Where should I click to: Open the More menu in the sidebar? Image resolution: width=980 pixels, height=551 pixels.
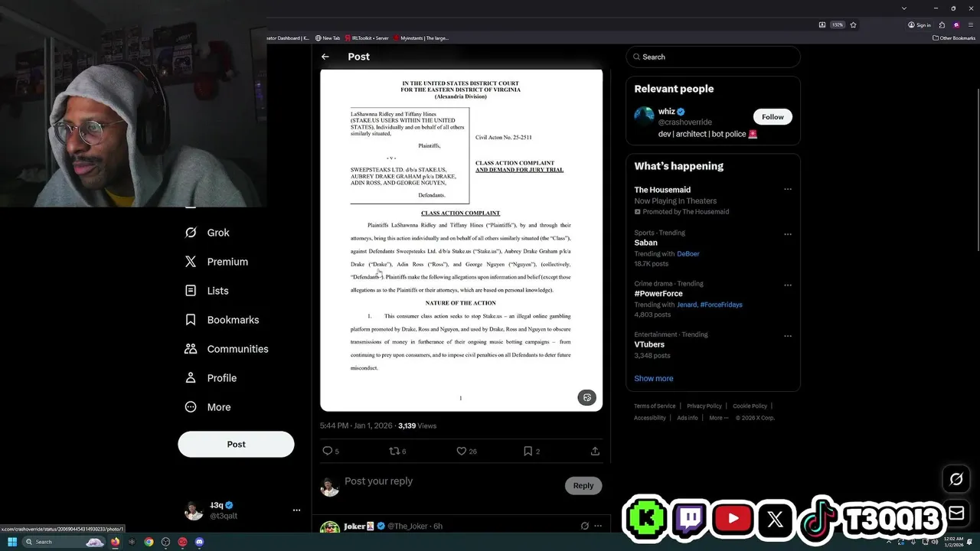[x=207, y=407]
